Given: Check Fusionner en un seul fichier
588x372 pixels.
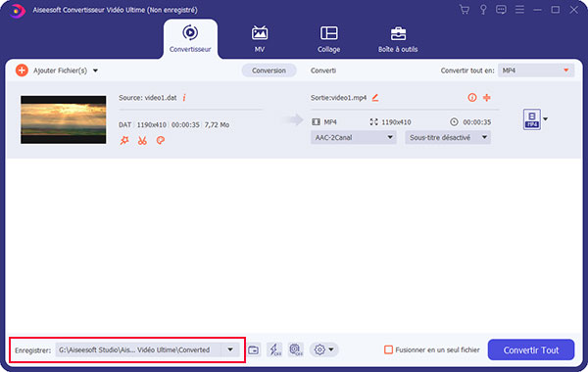Looking at the screenshot, I should click(x=388, y=349).
